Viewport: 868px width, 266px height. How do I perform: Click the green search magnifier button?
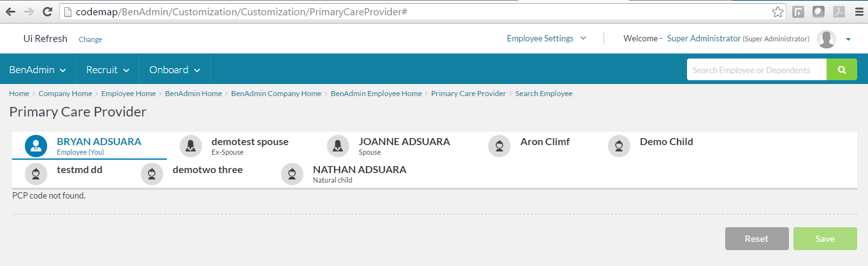coord(842,70)
